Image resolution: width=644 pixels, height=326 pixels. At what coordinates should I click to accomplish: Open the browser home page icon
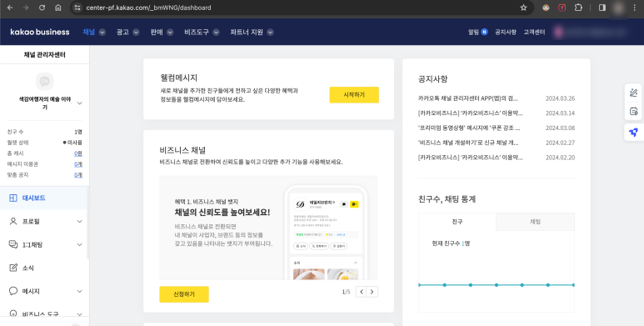click(x=58, y=8)
